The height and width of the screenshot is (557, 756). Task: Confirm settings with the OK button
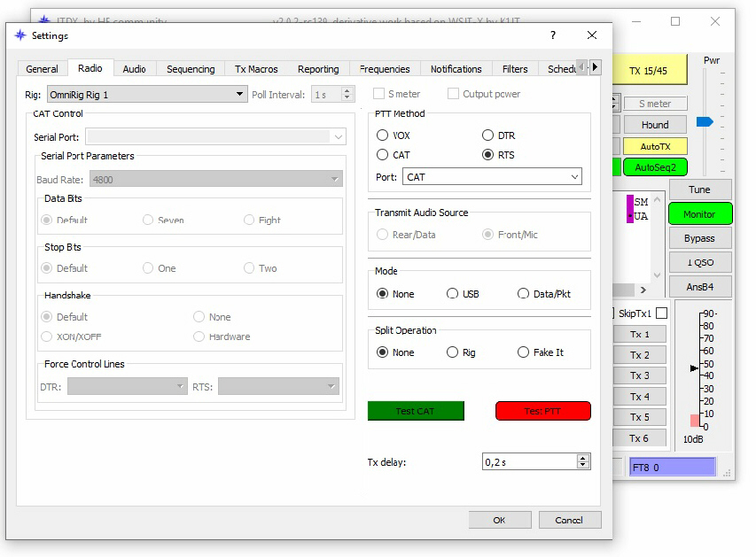(x=499, y=520)
